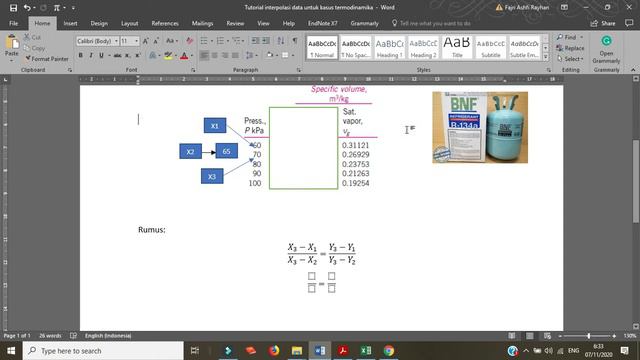Click the Undo arrow icon

(x=27, y=8)
